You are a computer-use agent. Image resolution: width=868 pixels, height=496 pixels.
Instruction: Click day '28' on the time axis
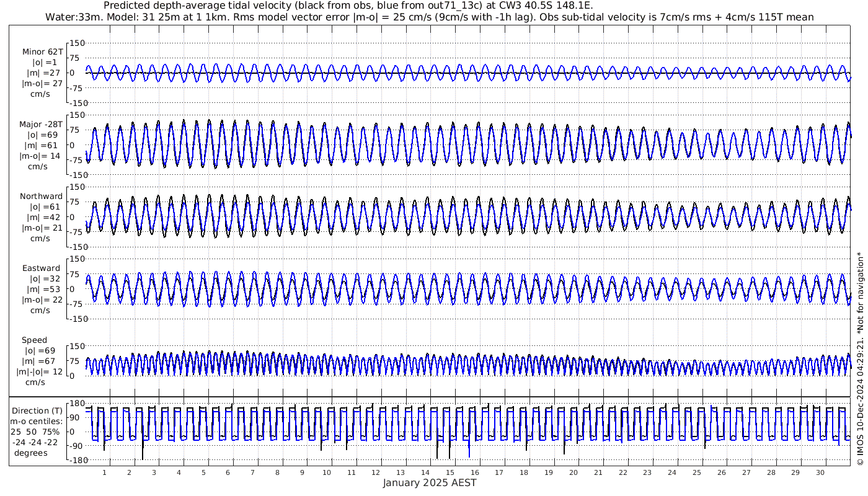tap(771, 472)
